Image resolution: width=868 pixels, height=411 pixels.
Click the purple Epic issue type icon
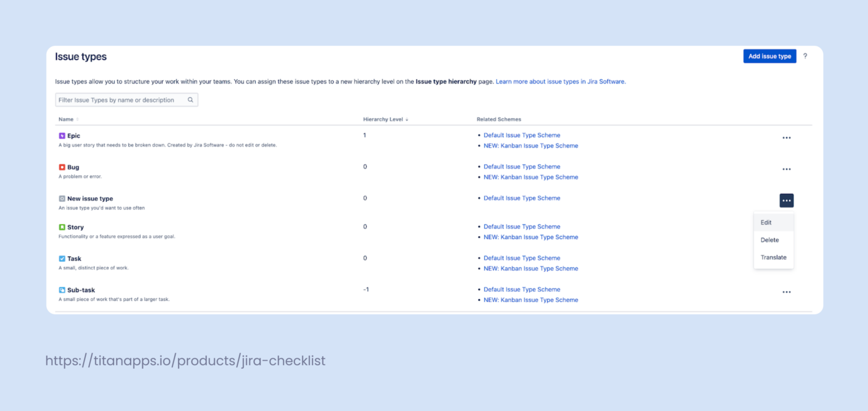61,136
